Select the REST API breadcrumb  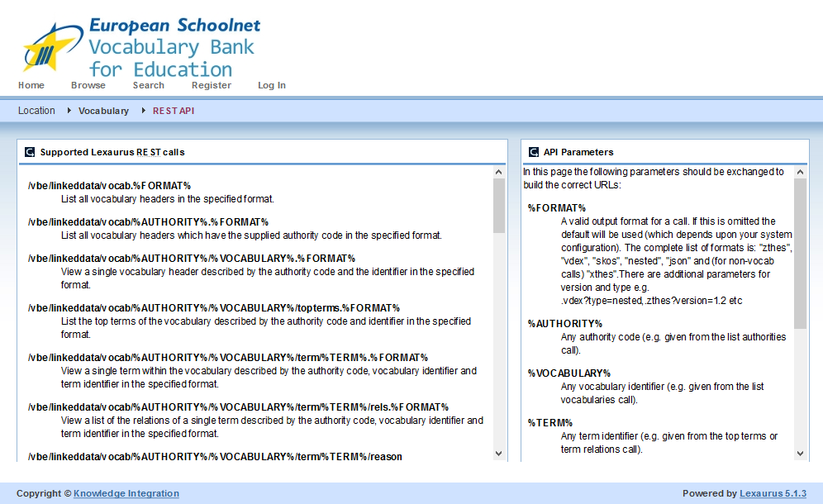(174, 111)
